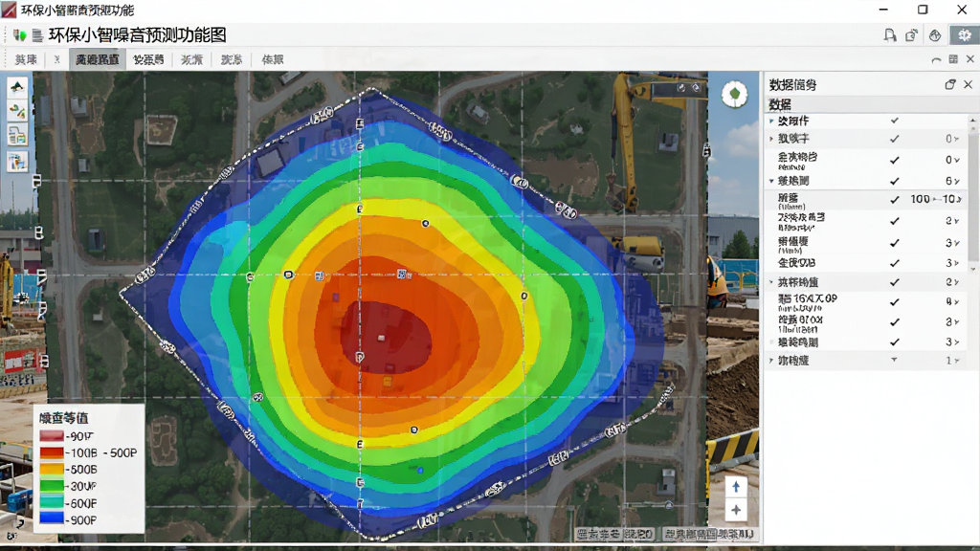Viewport: 980px width, 551px height.
Task: Click the '-900P' blue legend swatch
Action: pyautogui.click(x=52, y=519)
